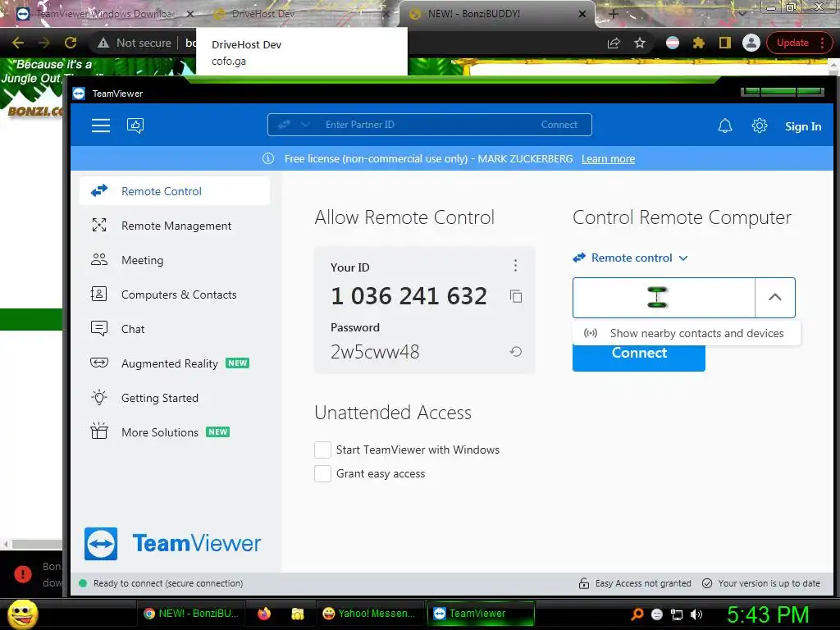
Task: Switch to Yahoo! Messenger on the taskbar
Action: click(x=368, y=614)
